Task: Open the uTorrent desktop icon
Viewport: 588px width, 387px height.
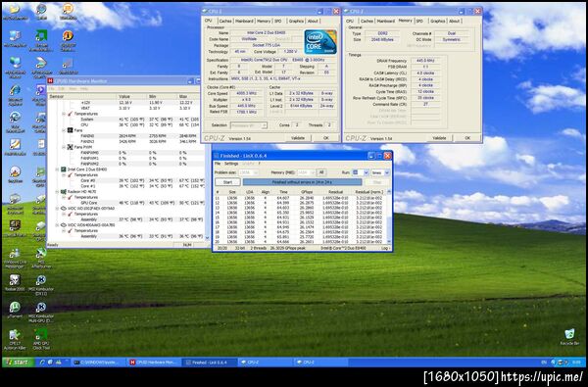Action: click(15, 311)
